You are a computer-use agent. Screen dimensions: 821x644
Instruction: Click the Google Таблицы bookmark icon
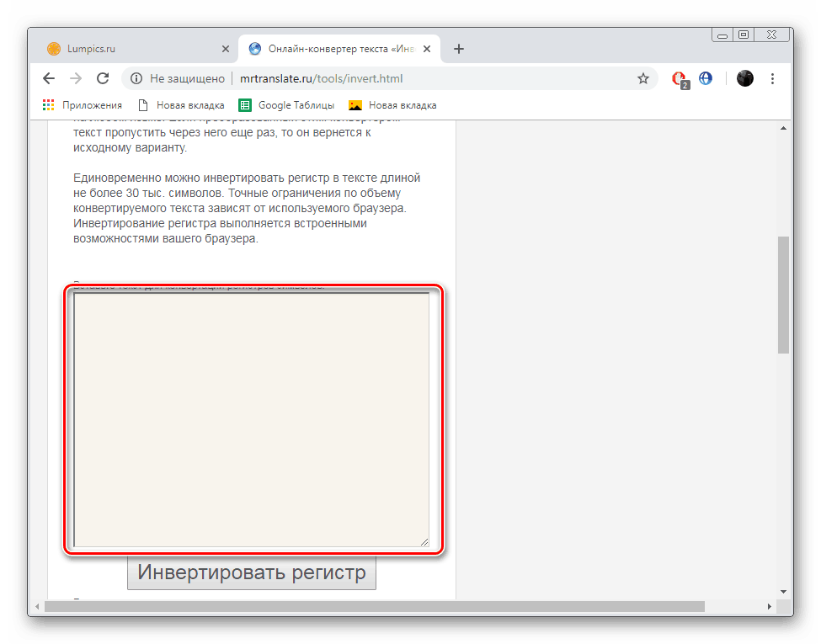tap(245, 104)
